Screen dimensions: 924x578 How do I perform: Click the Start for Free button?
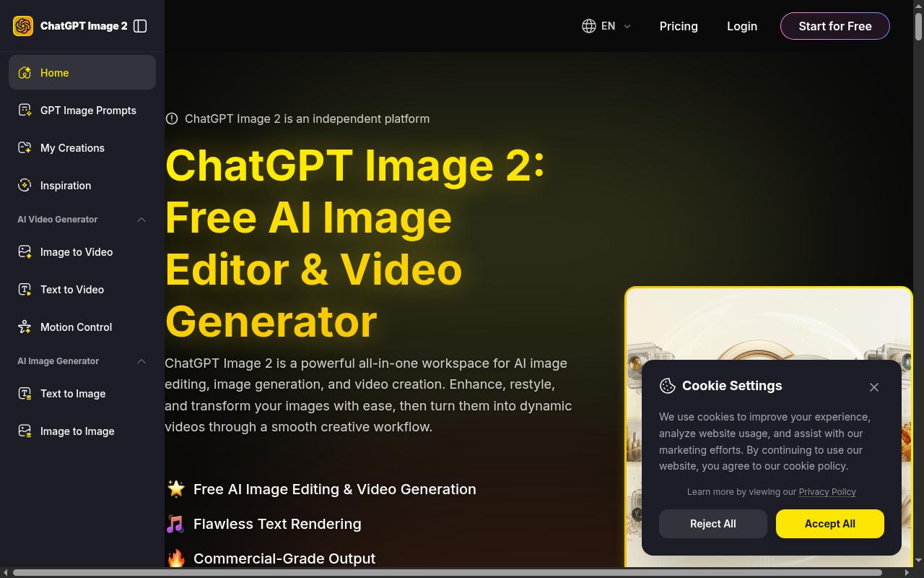(835, 26)
